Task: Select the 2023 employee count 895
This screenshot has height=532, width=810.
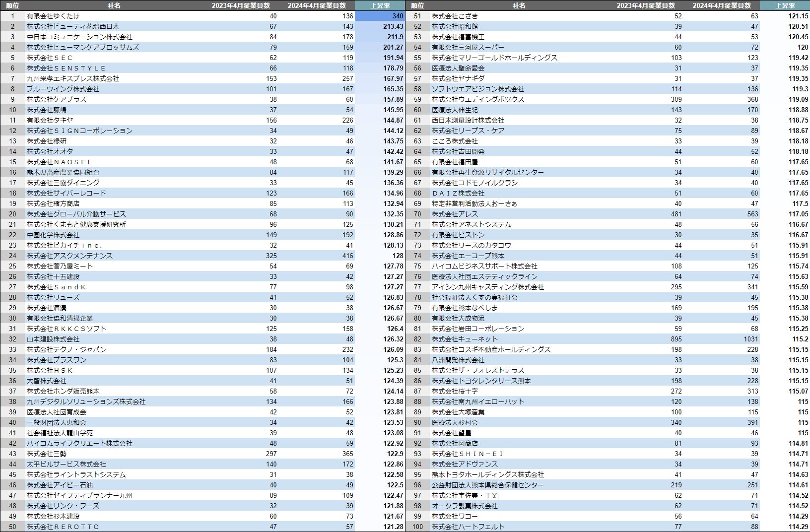Action: tap(676, 339)
